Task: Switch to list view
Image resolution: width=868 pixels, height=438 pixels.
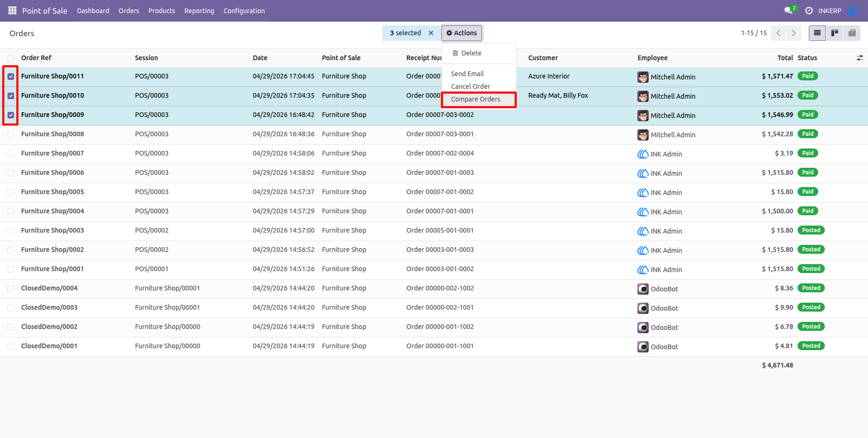Action: [817, 33]
